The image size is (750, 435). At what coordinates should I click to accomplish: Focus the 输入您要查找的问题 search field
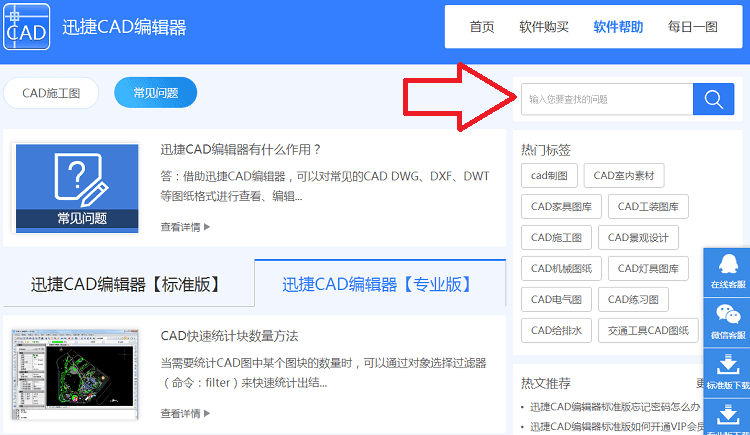(x=607, y=99)
